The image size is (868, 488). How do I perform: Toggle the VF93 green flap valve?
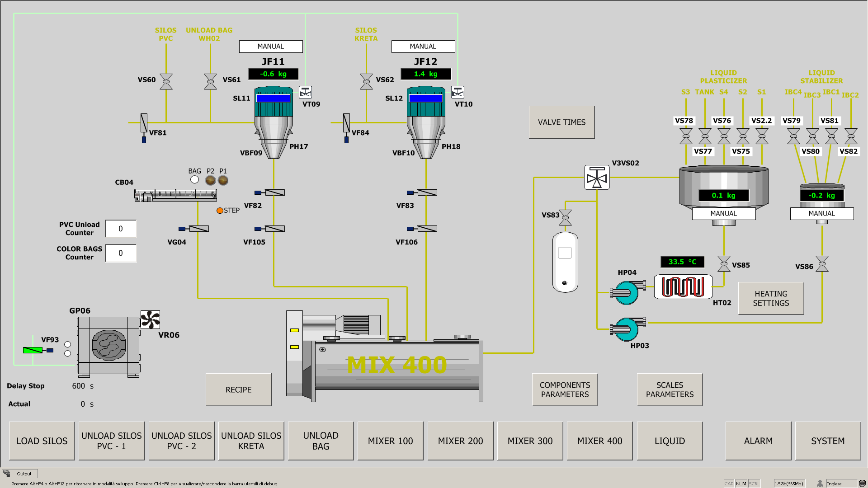(33, 350)
